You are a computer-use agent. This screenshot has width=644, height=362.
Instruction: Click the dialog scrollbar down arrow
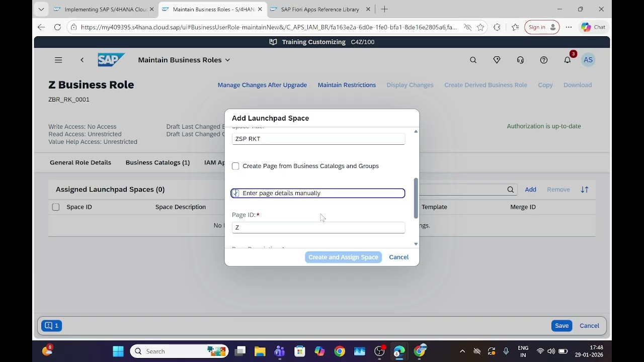point(416,244)
